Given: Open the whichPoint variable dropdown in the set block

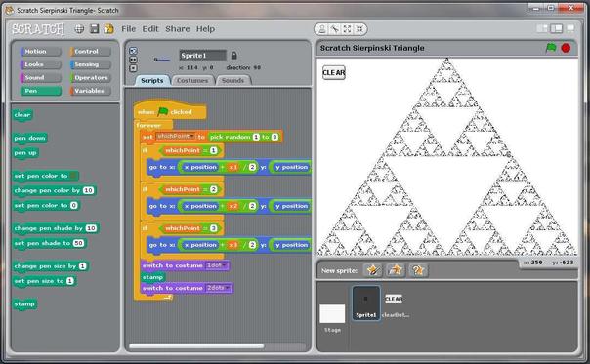Looking at the screenshot, I should [176, 136].
